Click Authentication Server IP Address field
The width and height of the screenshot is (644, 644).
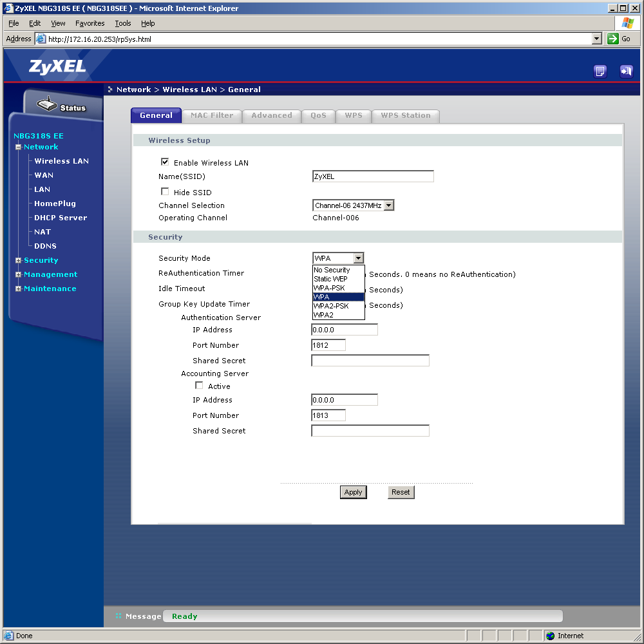pyautogui.click(x=345, y=330)
